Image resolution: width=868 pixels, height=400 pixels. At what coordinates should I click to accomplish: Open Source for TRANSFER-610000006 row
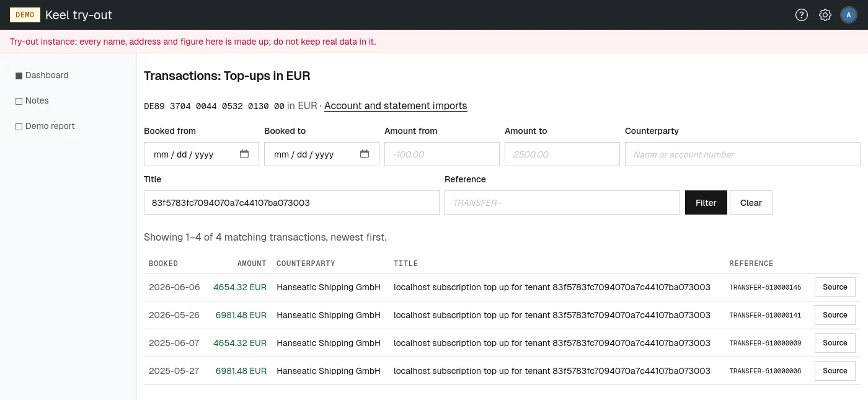835,371
